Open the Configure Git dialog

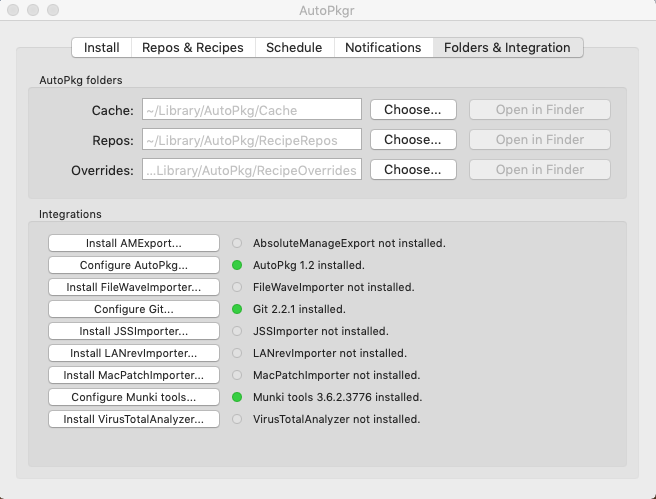tap(134, 309)
